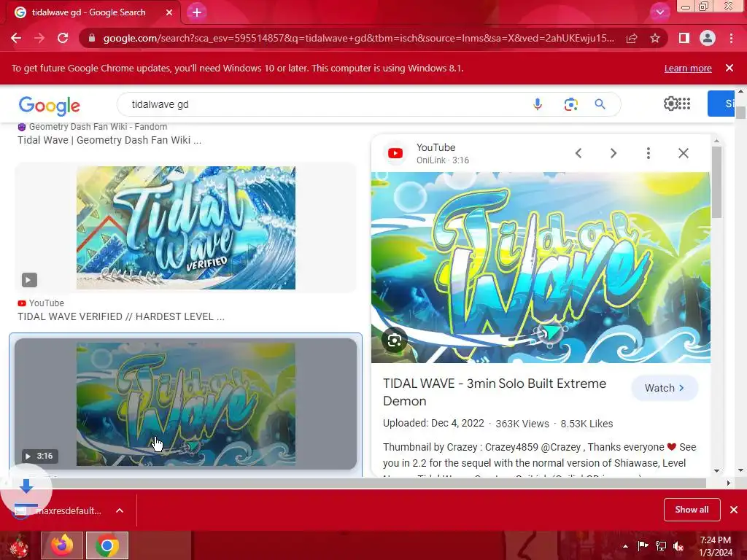The image size is (747, 560).
Task: Close the tidalwave gd tab
Action: (169, 12)
